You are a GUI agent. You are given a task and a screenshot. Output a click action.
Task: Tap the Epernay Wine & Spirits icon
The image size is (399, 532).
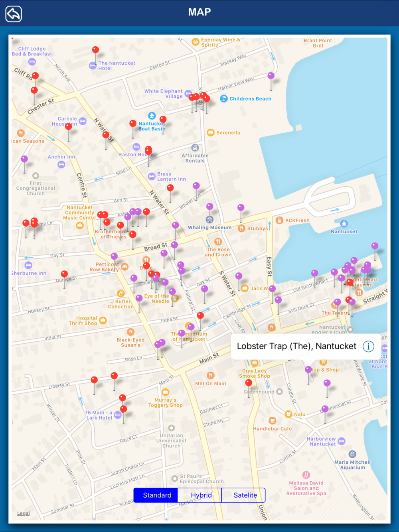(x=196, y=41)
